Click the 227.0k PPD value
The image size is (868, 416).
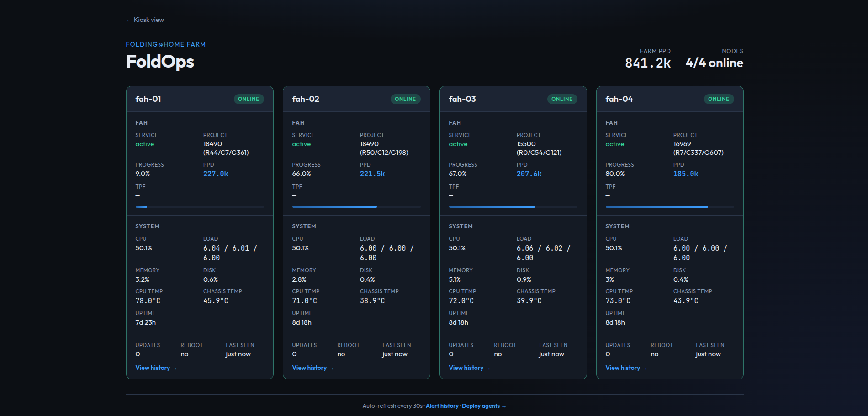pyautogui.click(x=216, y=174)
